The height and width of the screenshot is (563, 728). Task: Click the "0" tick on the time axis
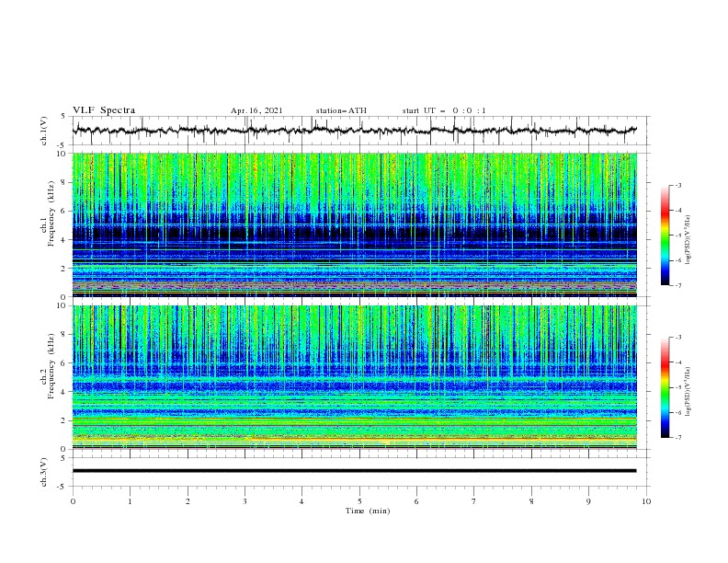point(73,501)
